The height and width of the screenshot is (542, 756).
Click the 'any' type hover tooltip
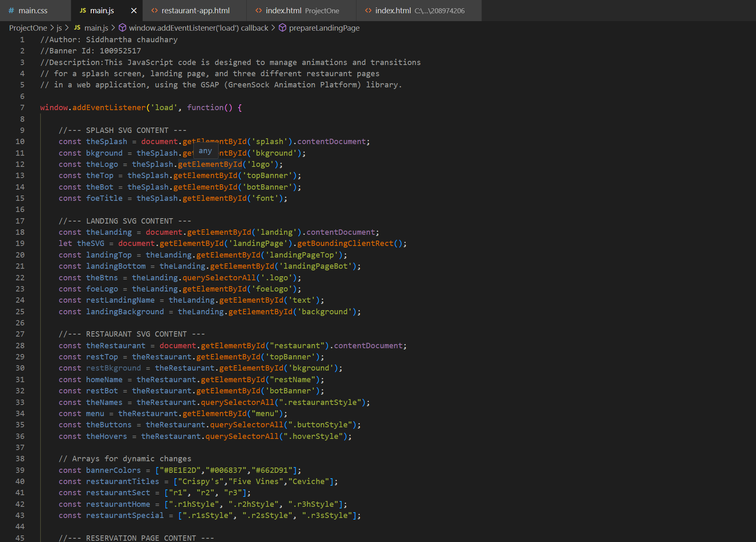tap(205, 151)
